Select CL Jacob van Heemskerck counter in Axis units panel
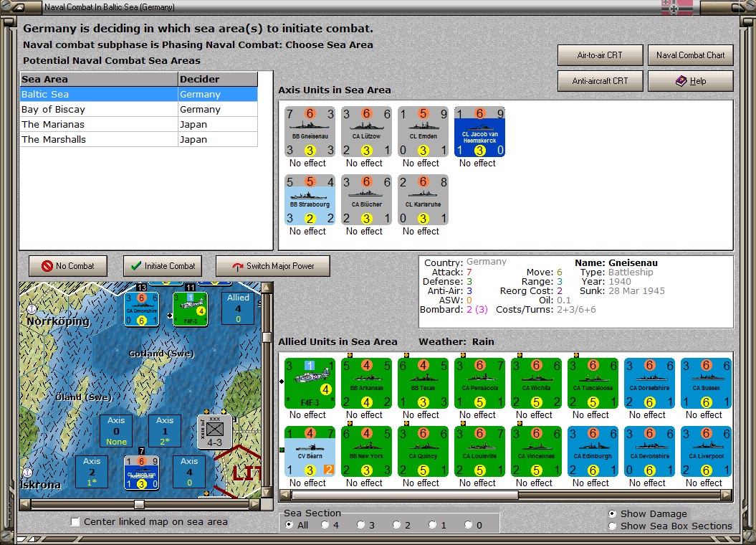Image resolution: width=756 pixels, height=545 pixels. [x=479, y=132]
